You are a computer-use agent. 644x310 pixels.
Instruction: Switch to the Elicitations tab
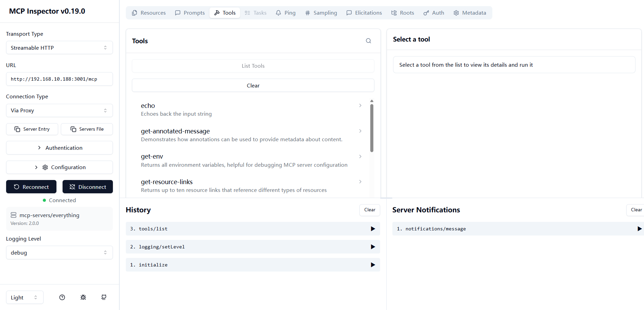pyautogui.click(x=364, y=13)
